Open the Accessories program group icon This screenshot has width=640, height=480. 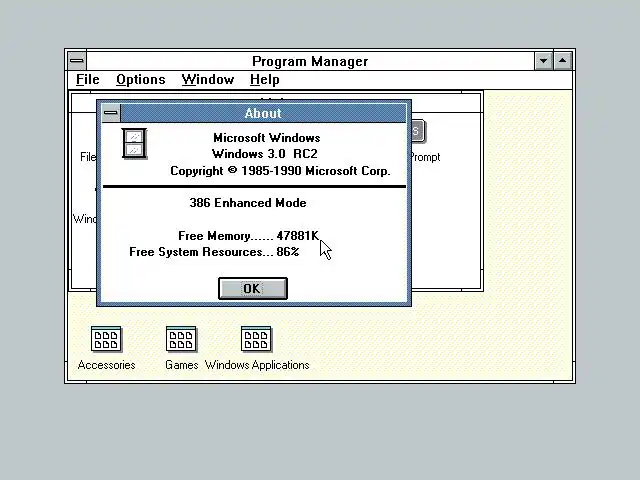[106, 339]
